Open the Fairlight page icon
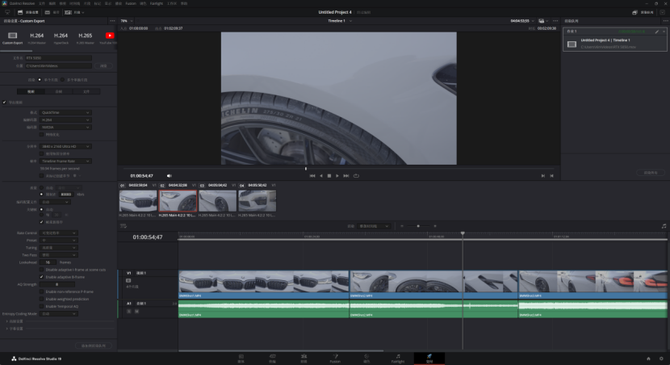The width and height of the screenshot is (670, 365). [398, 358]
